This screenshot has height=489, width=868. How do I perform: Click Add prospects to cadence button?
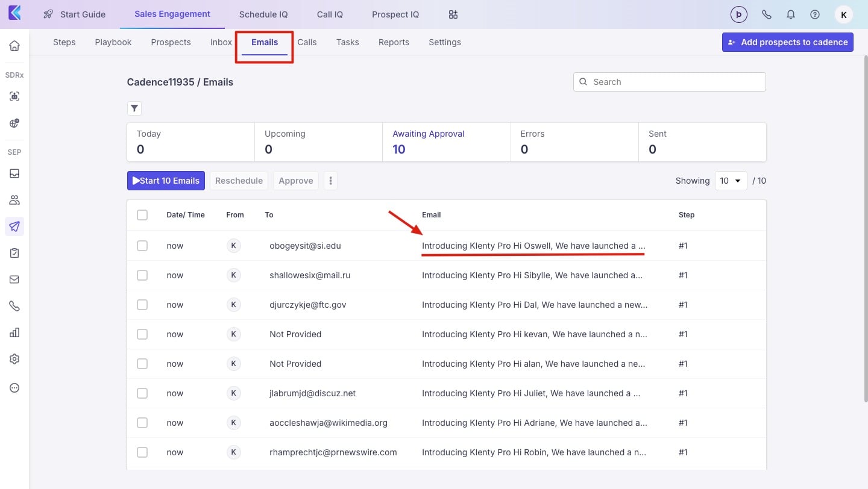pyautogui.click(x=787, y=42)
